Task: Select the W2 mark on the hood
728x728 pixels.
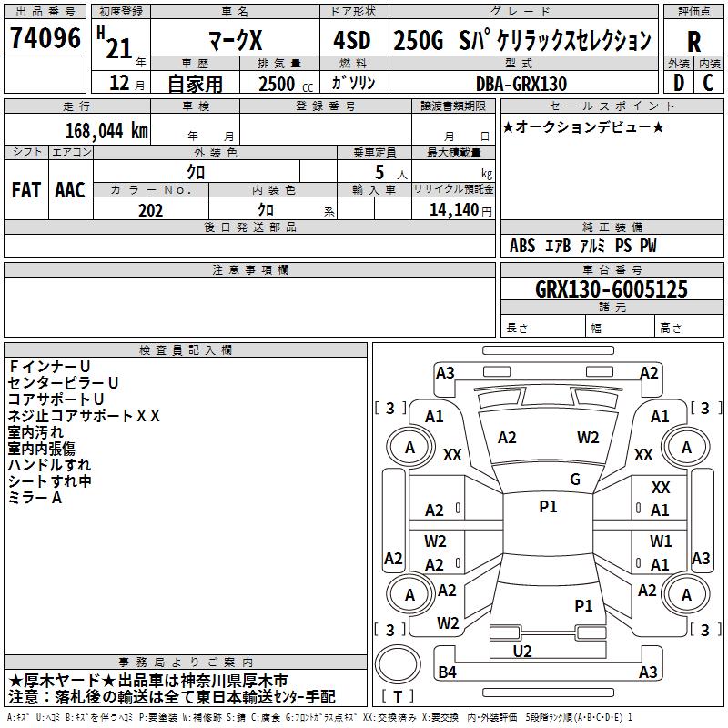Action: point(588,438)
